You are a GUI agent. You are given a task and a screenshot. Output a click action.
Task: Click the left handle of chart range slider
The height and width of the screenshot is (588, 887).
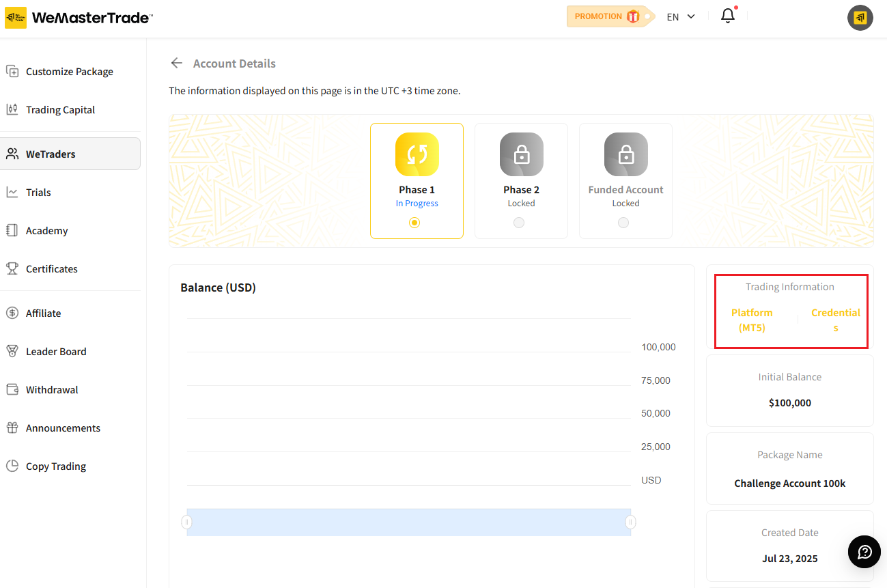(x=187, y=522)
